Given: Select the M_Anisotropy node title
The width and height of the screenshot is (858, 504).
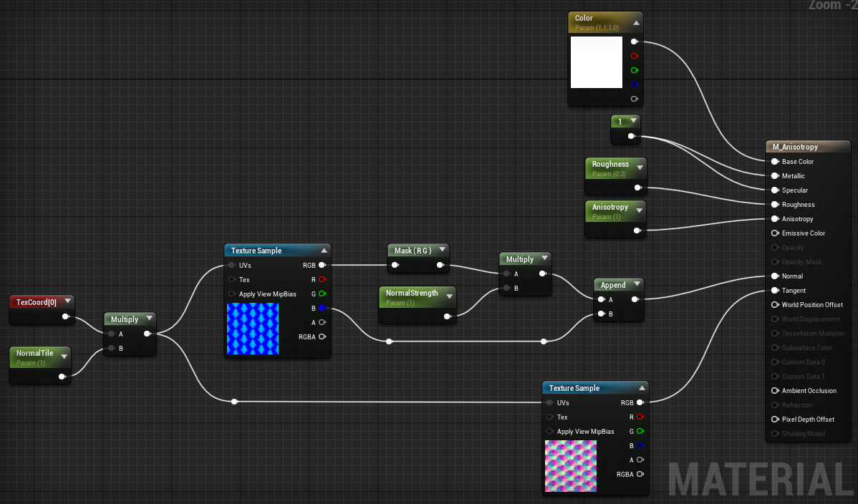Looking at the screenshot, I should pyautogui.click(x=795, y=147).
